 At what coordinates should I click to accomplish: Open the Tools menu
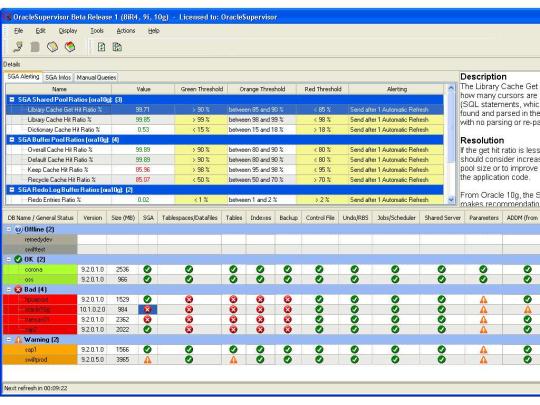click(97, 31)
